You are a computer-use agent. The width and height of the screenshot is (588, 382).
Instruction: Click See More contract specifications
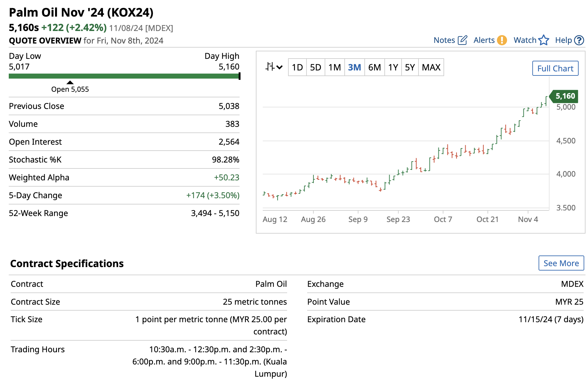[x=561, y=263]
